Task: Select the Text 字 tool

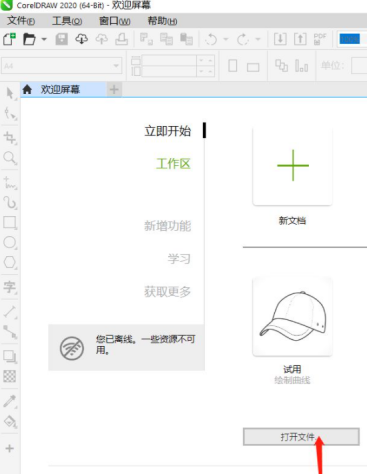Action: [x=10, y=287]
